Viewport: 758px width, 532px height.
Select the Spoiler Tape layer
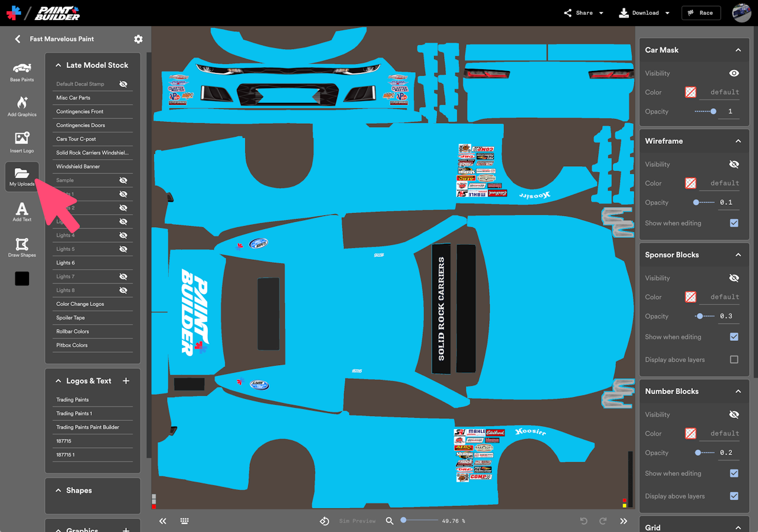point(92,318)
